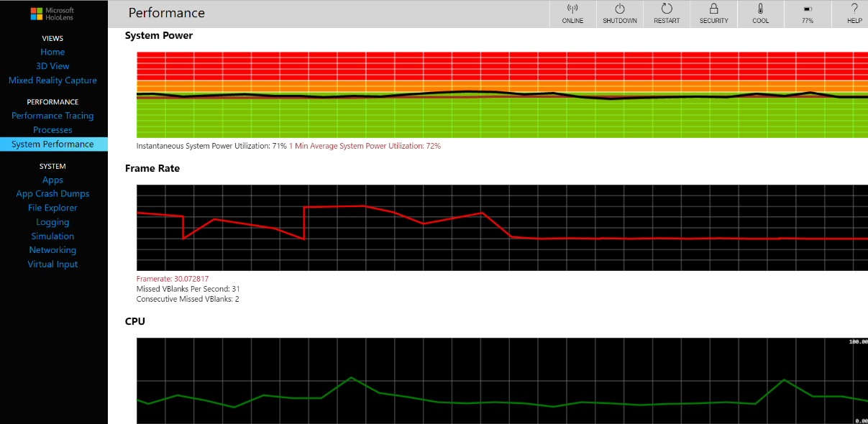
Task: Click the battery icon showing 77%
Action: point(808,9)
